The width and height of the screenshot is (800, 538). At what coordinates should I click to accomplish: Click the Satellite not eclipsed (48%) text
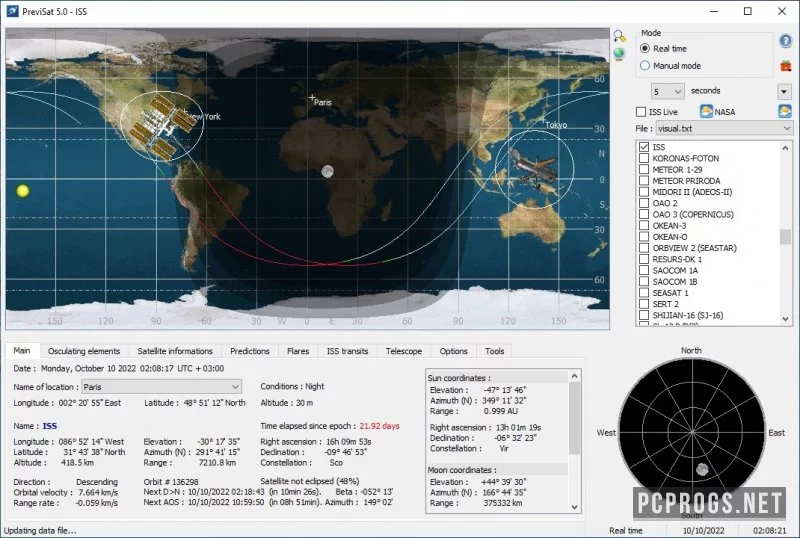(x=310, y=481)
